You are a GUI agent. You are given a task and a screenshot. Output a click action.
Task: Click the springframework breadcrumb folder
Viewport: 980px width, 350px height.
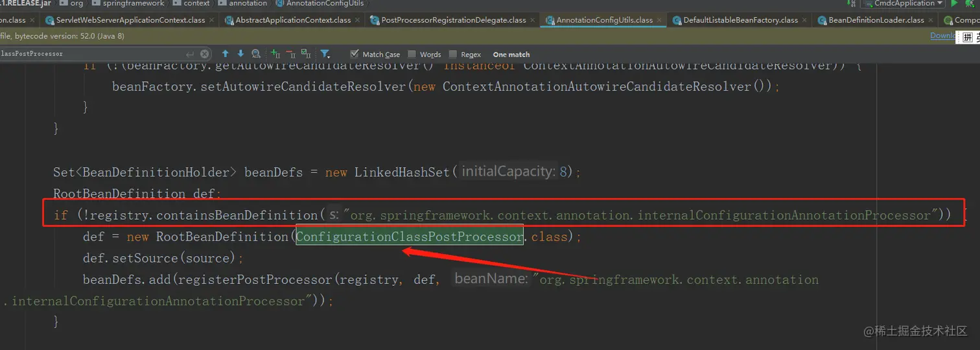128,3
